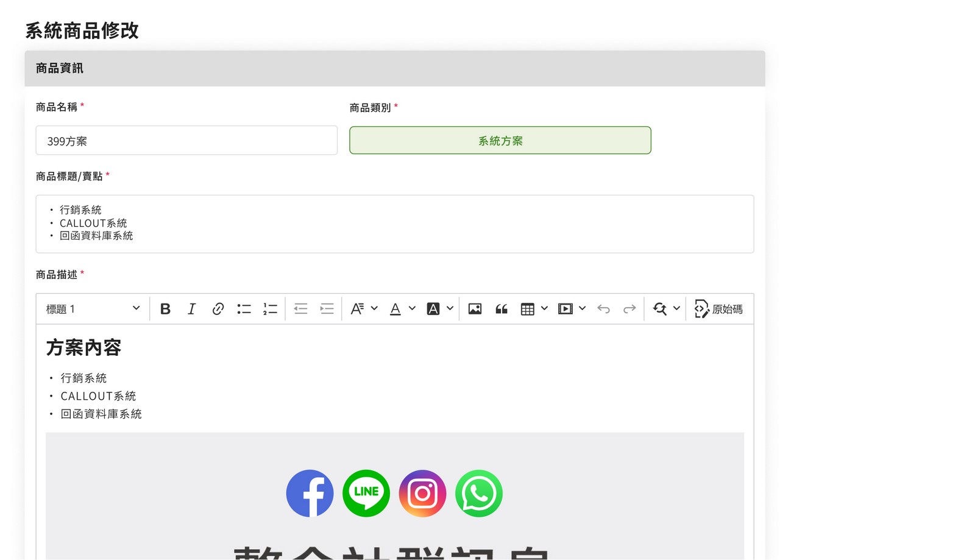Create a bulleted list
Viewport: 975px width, 560px height.
coord(244,309)
